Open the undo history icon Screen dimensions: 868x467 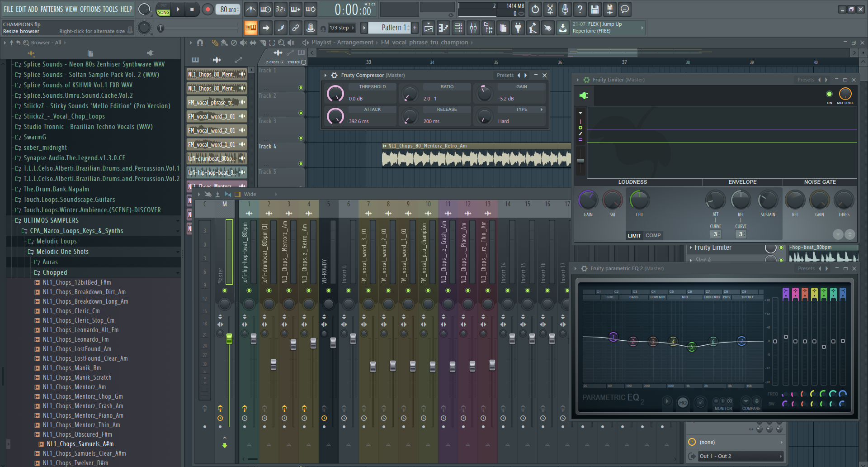click(535, 9)
